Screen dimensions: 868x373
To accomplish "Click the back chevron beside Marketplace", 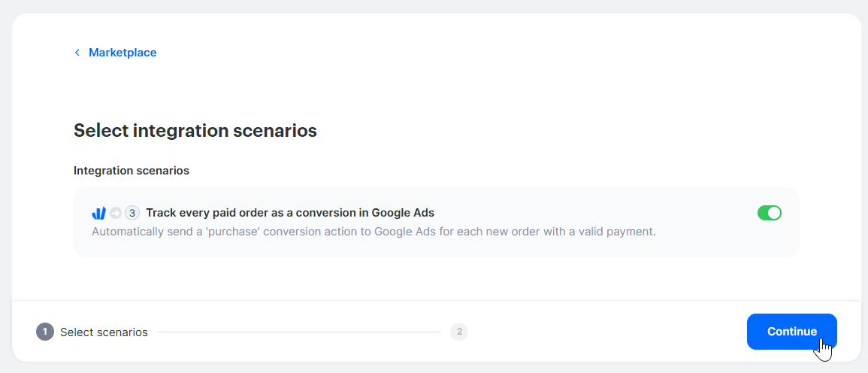I will (x=77, y=53).
